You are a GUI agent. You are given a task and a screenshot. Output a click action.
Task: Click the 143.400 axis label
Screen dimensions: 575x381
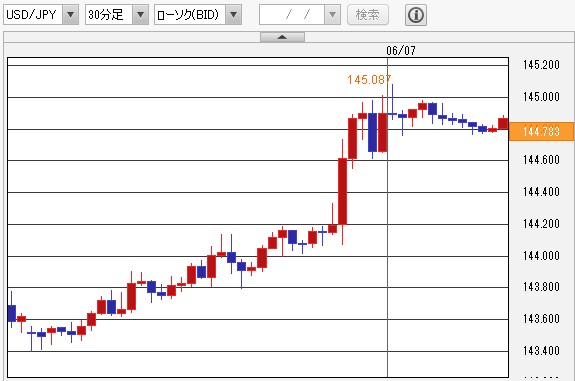point(541,351)
